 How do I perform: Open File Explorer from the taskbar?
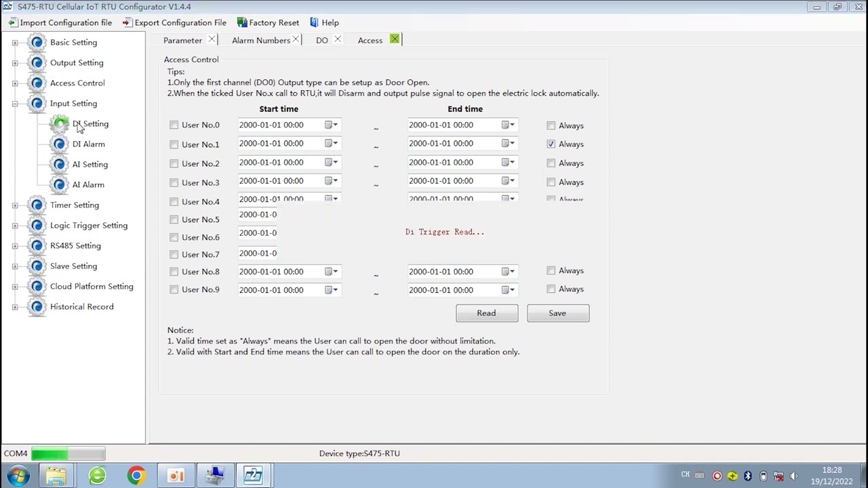point(56,475)
